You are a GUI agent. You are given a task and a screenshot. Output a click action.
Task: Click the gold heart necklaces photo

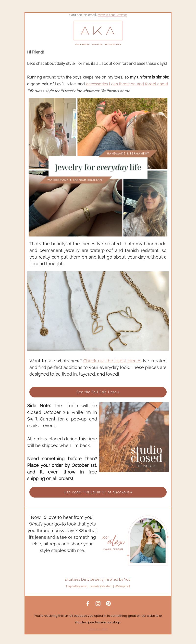tap(98, 311)
